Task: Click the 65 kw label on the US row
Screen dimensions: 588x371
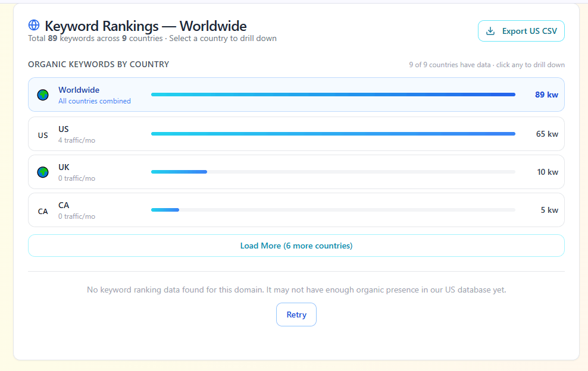Action: 546,133
